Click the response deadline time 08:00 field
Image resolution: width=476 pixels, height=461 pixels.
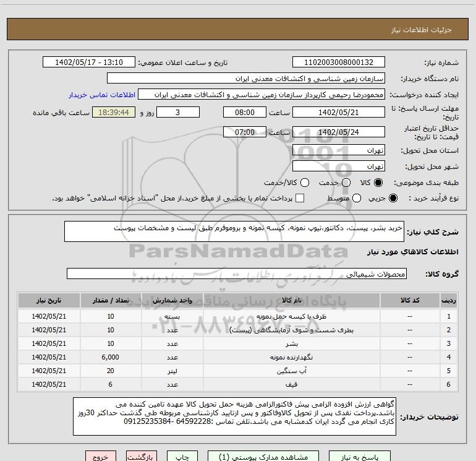click(245, 112)
